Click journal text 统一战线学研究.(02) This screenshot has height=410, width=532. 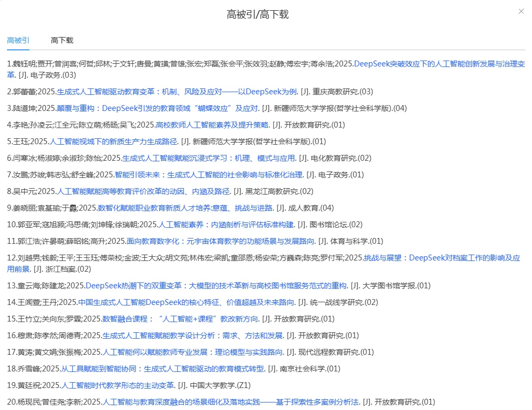[x=344, y=302]
